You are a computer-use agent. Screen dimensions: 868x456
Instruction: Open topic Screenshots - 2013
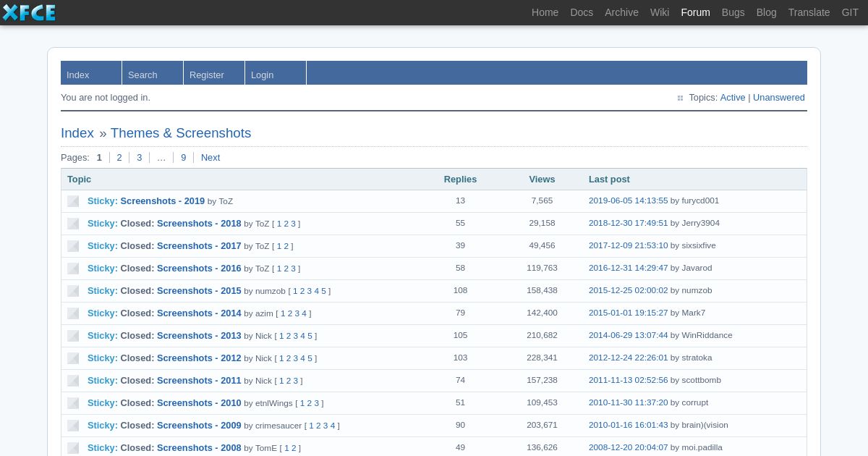pyautogui.click(x=199, y=336)
